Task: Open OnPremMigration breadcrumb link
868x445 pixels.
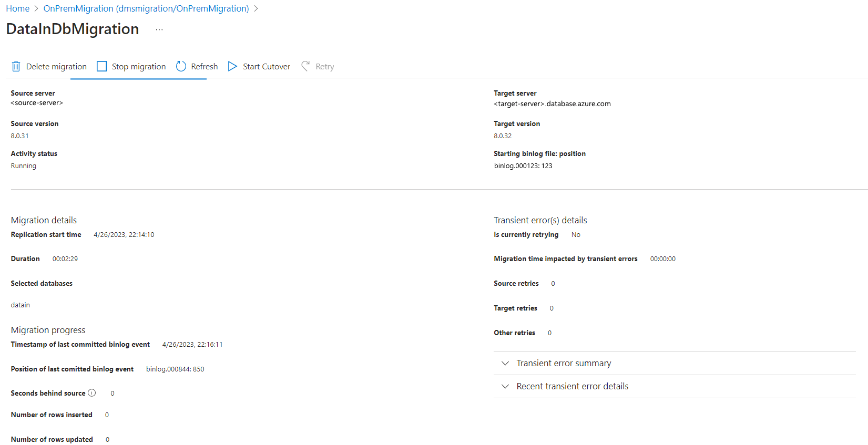Action: [x=146, y=9]
